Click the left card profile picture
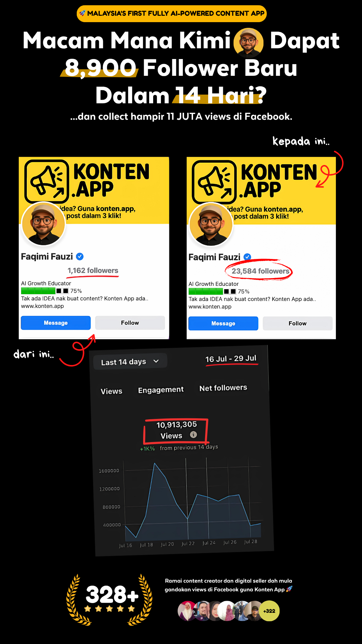Viewport: 362px width, 644px height. 43,224
